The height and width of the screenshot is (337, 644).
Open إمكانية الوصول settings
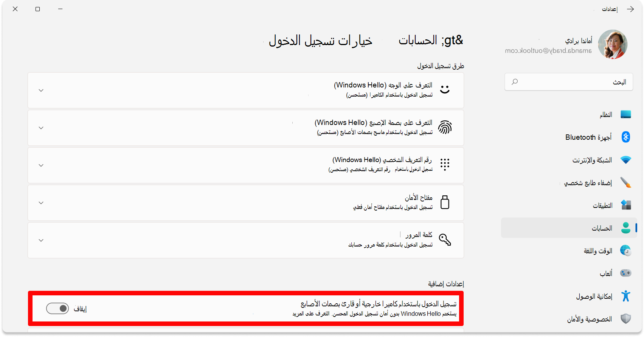tap(569, 296)
